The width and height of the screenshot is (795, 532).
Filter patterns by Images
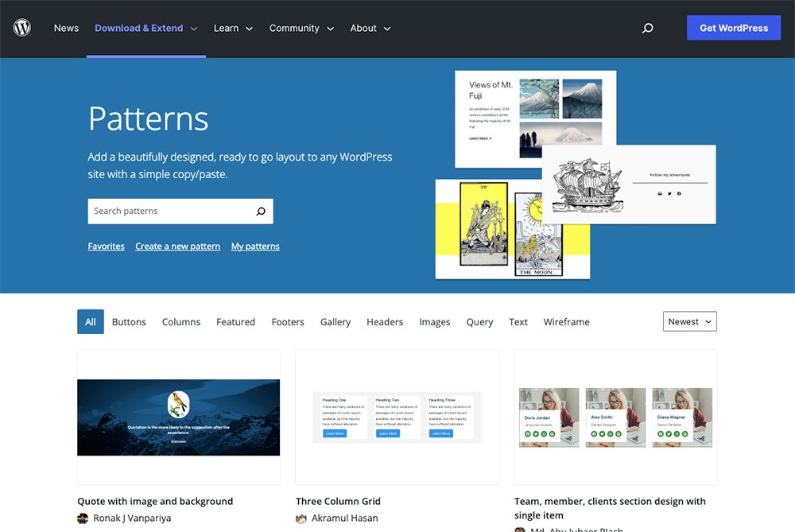(435, 322)
